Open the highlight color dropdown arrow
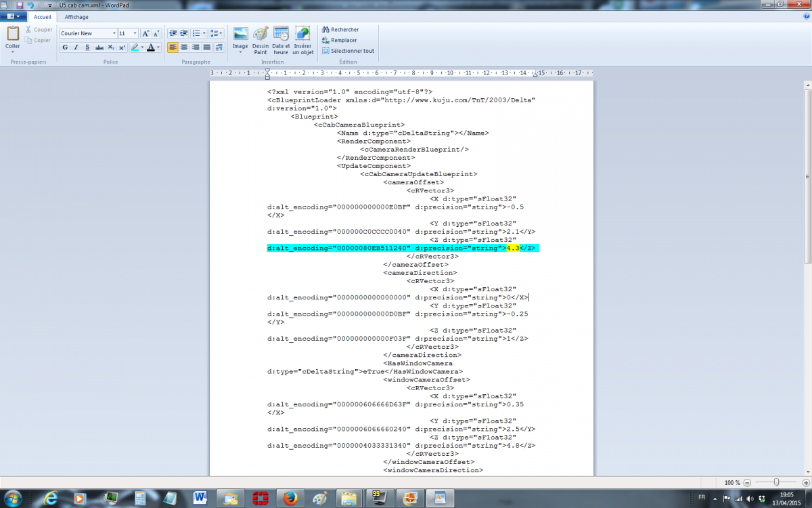The height and width of the screenshot is (508, 812). point(142,47)
